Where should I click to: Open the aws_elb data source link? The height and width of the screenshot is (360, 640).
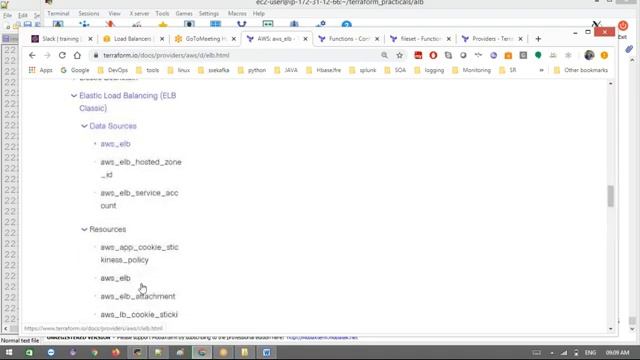116,144
